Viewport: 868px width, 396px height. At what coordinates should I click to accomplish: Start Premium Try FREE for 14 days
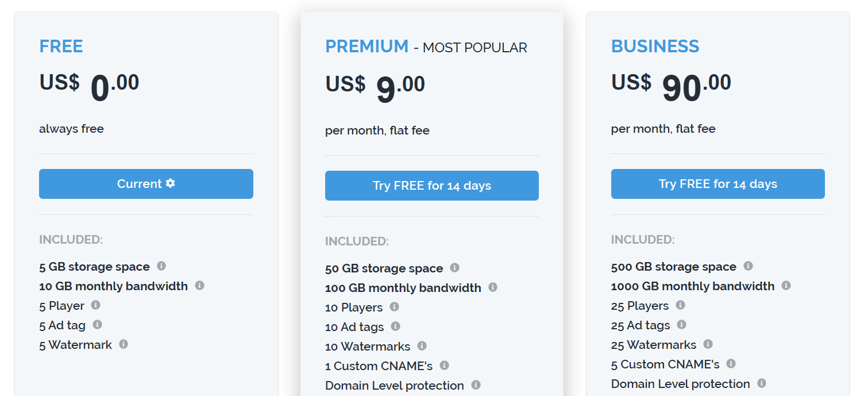431,186
